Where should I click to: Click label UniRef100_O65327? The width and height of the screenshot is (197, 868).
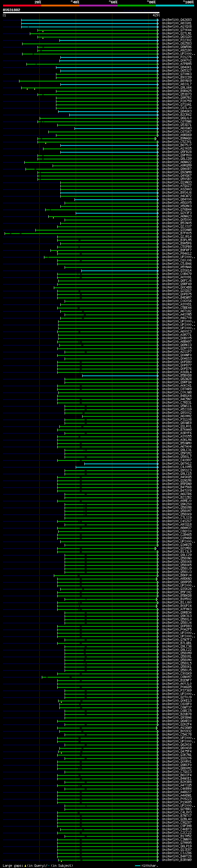click(177, 71)
